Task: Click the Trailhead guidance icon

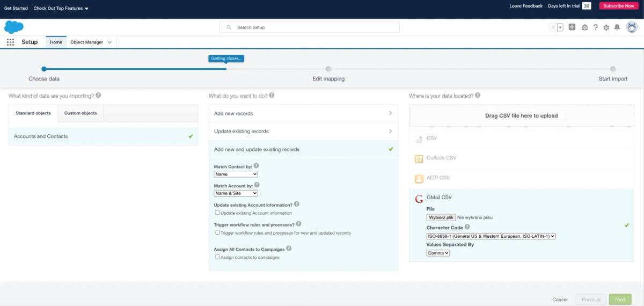Action: pyautogui.click(x=584, y=27)
